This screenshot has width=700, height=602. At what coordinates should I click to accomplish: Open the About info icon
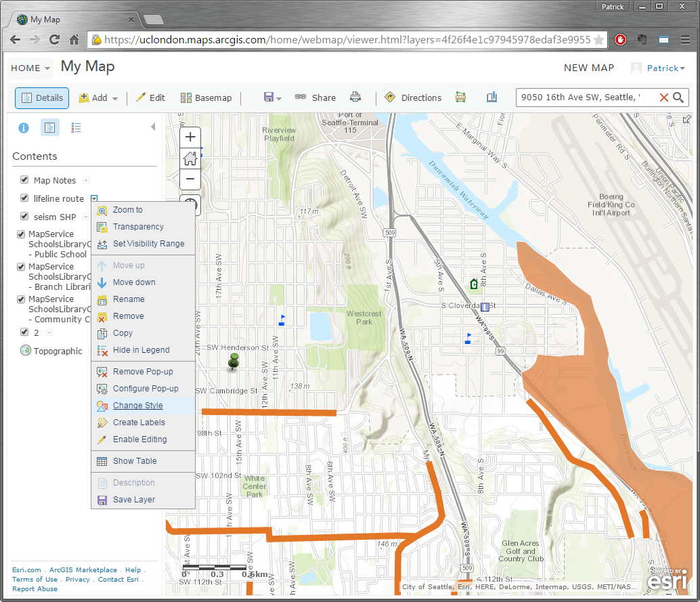tap(24, 127)
